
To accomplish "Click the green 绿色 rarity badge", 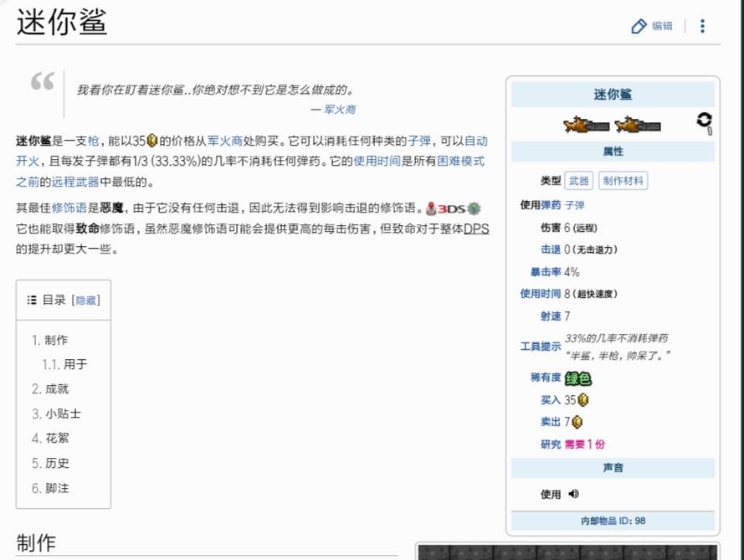I will [578, 378].
